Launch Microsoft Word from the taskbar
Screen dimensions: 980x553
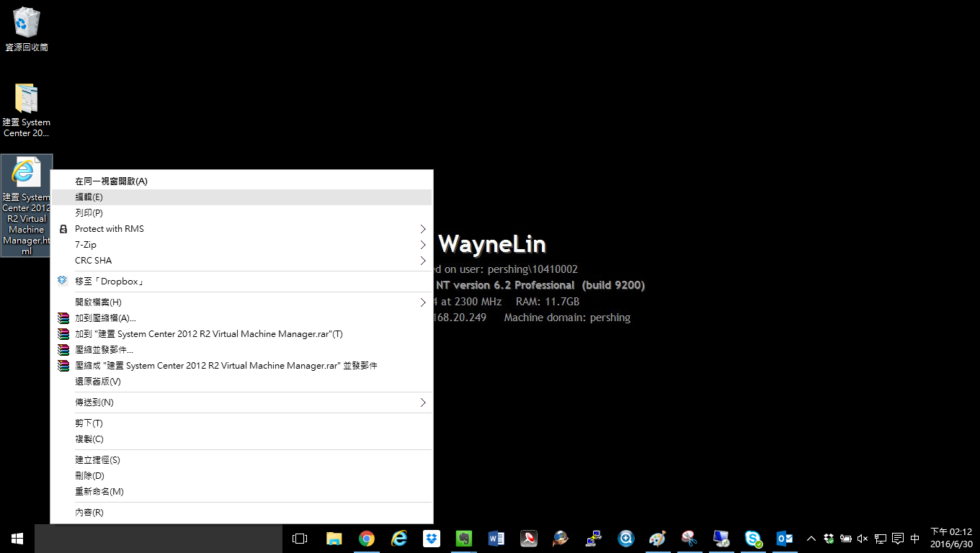pos(496,539)
